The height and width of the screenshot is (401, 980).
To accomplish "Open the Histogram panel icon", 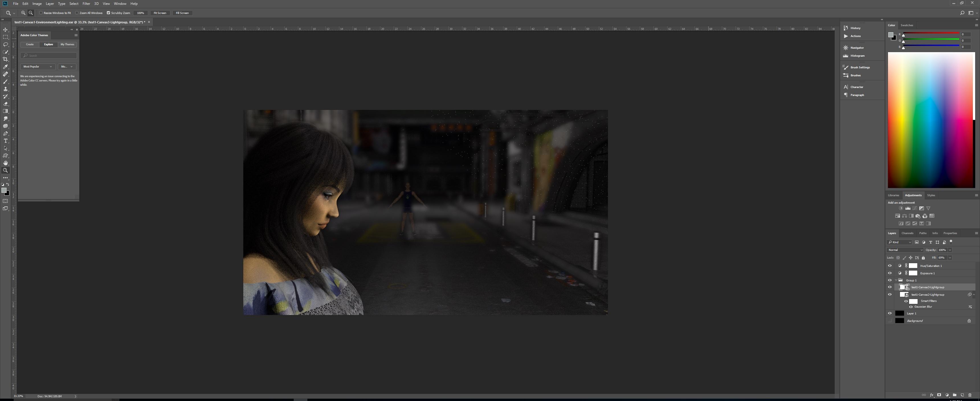I will (x=846, y=56).
